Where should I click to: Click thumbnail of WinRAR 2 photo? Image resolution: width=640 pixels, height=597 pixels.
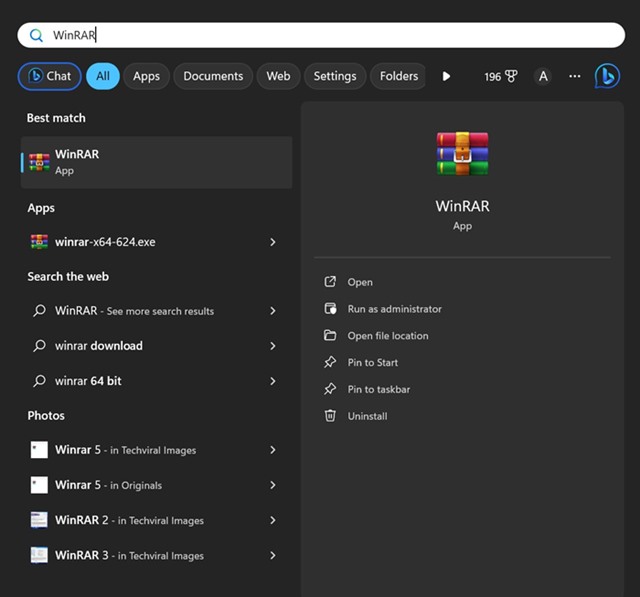39,520
